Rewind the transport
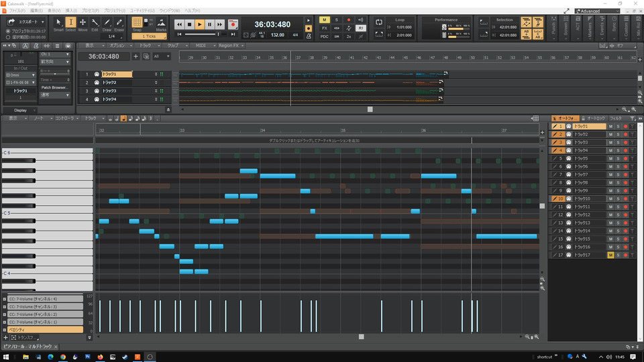Screen dimensions: 644x362 [180, 25]
